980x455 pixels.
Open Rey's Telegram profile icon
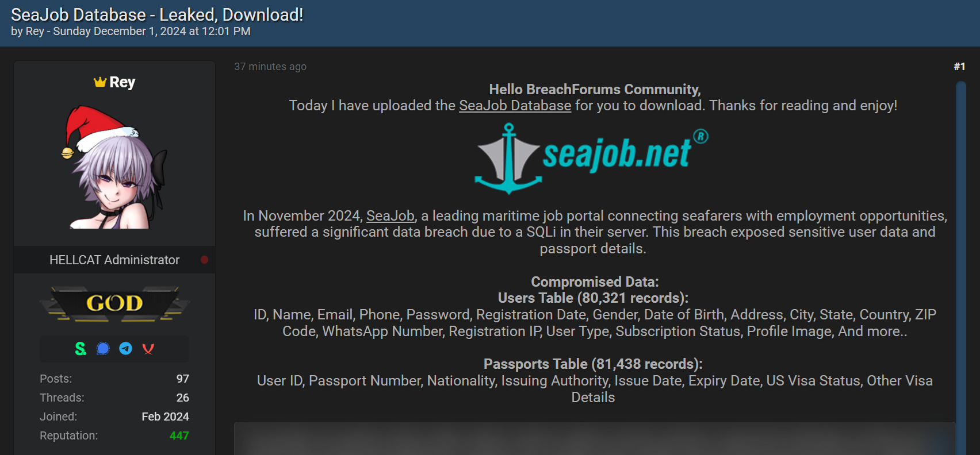(125, 348)
